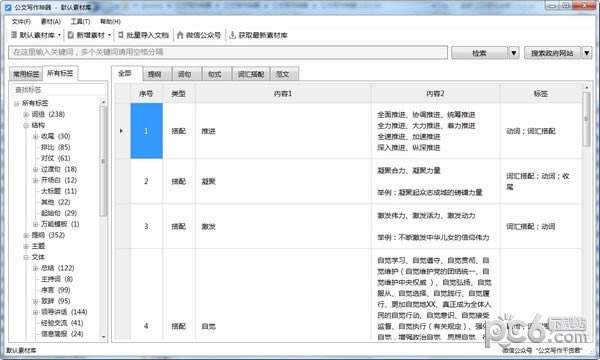Click the 新增素材 new document icon
The width and height of the screenshot is (600, 360).
pyautogui.click(x=71, y=35)
